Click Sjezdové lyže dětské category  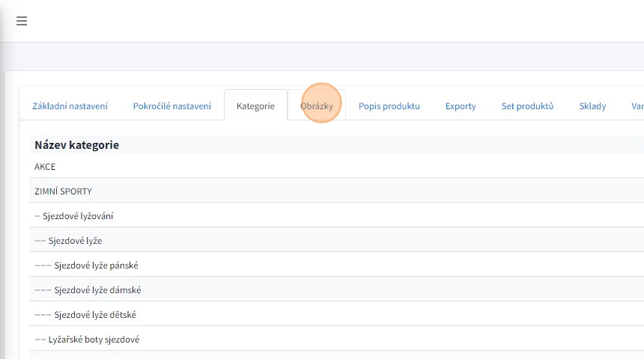click(x=95, y=315)
